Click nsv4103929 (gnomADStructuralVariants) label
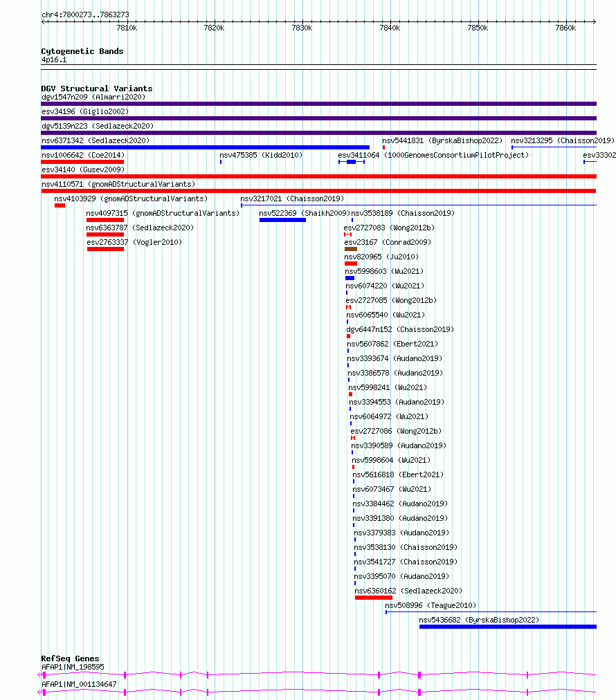 131,199
